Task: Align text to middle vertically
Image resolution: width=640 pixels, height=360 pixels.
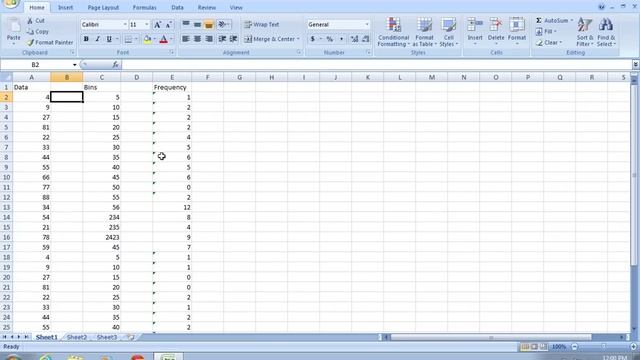Action: click(x=197, y=24)
